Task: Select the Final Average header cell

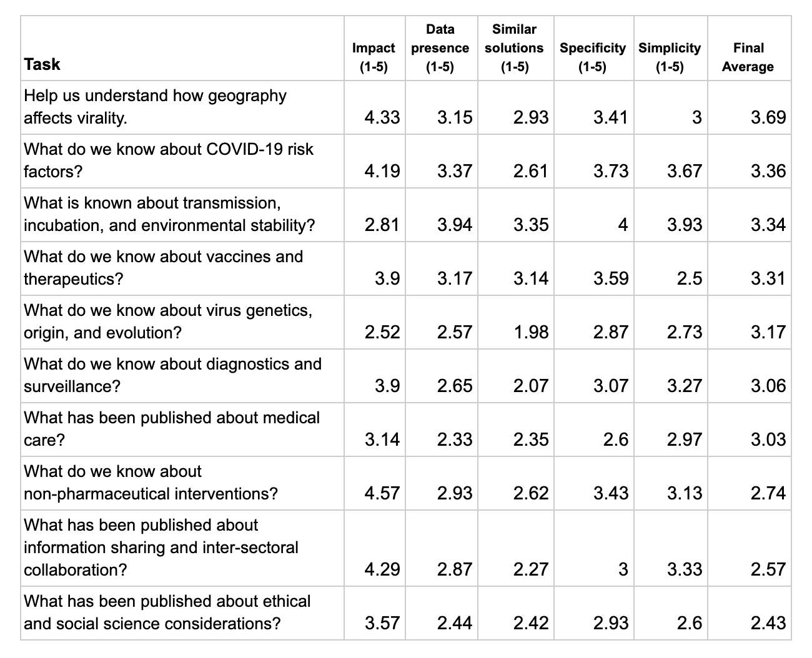Action: [749, 49]
